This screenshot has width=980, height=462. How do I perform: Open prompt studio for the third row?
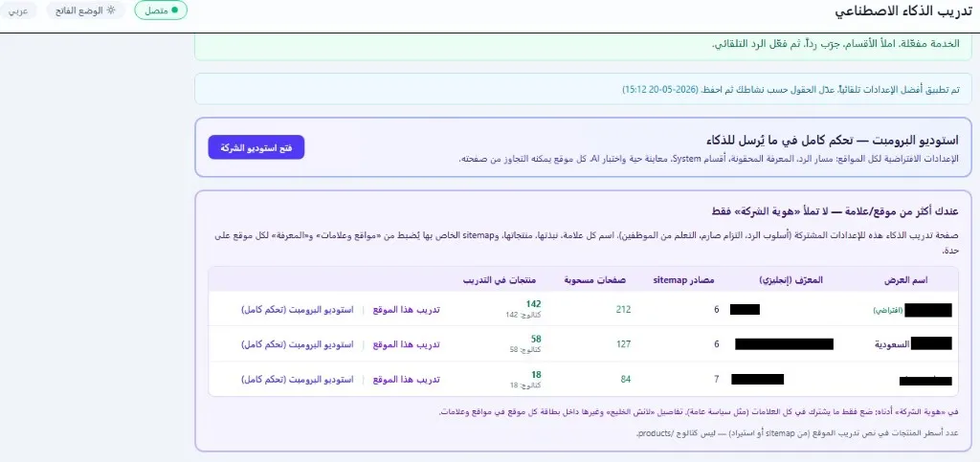(298, 380)
